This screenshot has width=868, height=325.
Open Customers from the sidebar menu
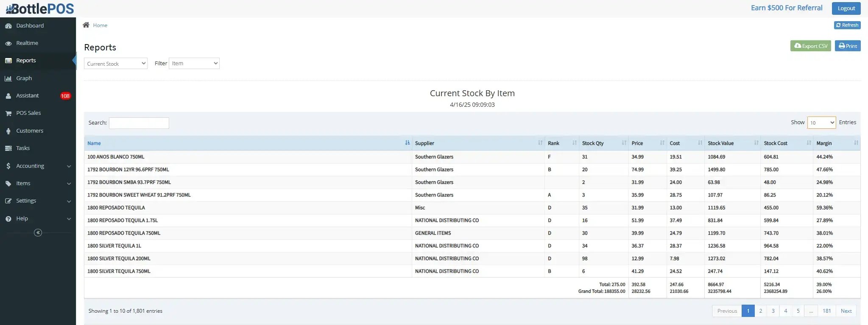(x=30, y=131)
